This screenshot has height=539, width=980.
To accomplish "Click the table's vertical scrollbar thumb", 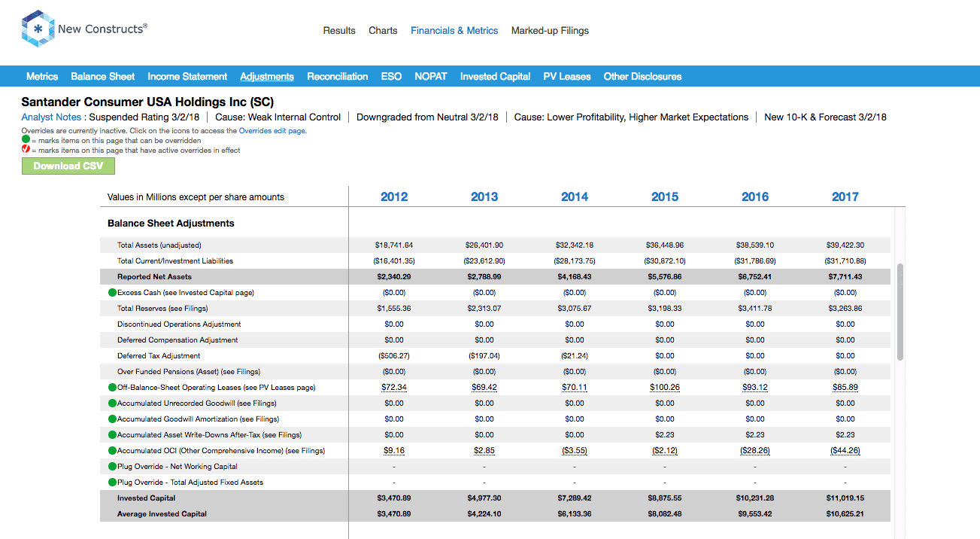I will tap(900, 312).
